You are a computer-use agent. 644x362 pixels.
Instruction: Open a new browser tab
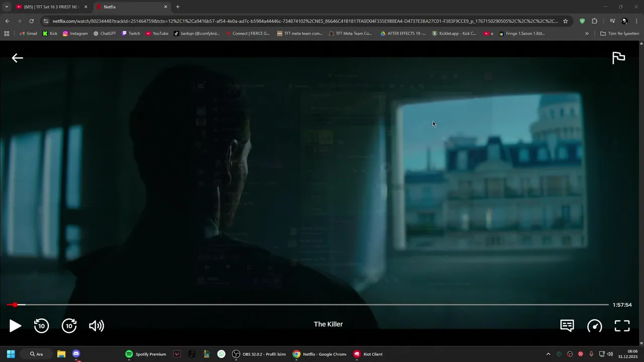point(178,7)
